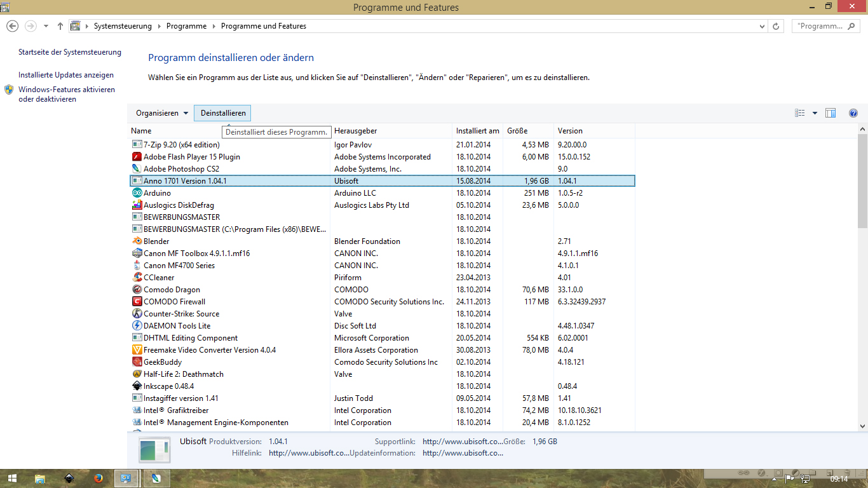Click the back navigation arrow
This screenshot has height=488, width=868.
click(x=12, y=26)
